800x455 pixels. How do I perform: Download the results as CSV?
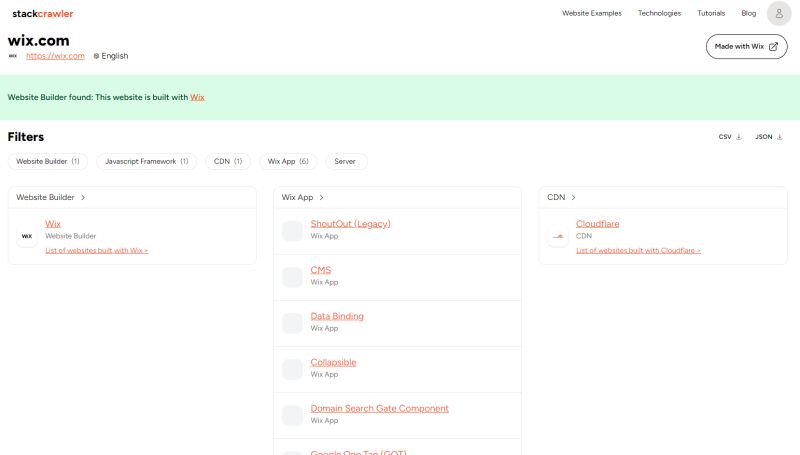click(x=730, y=137)
